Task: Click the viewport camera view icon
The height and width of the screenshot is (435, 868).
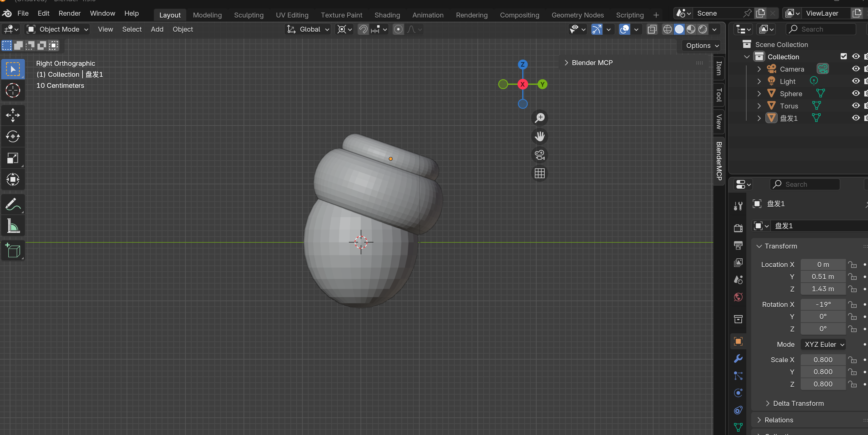Action: coord(539,155)
